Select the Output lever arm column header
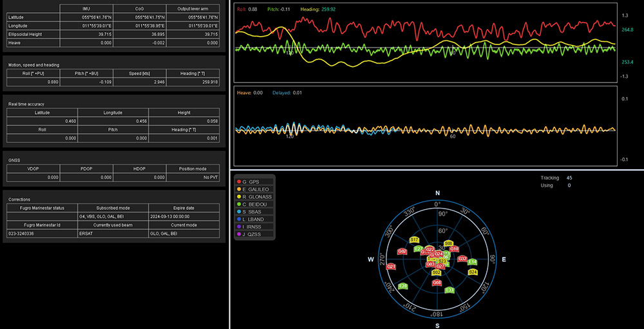This screenshot has width=644, height=329. (x=193, y=8)
